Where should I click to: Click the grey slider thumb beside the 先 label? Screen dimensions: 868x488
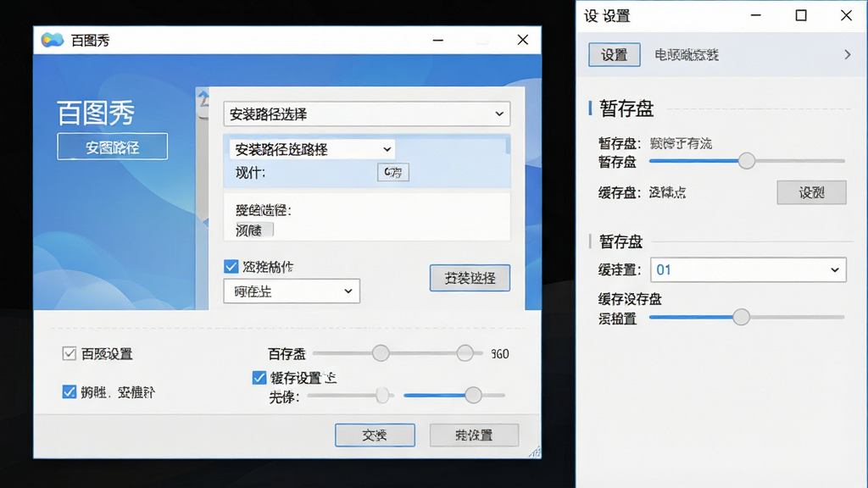point(382,395)
